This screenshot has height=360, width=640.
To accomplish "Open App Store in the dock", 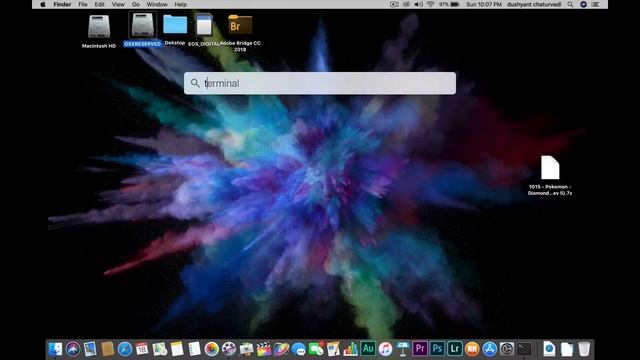I will (489, 349).
